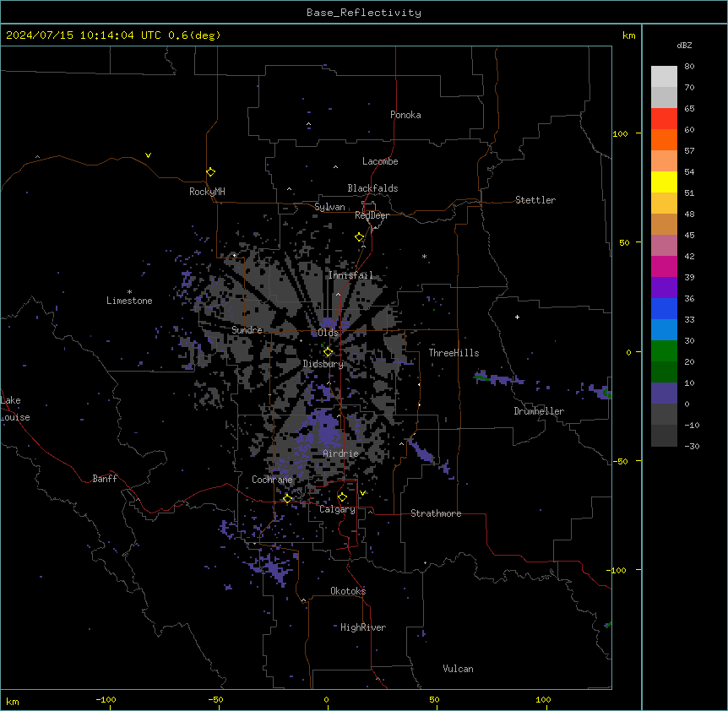This screenshot has width=728, height=711.
Task: Pick the white topmost legend swatch
Action: [x=664, y=76]
